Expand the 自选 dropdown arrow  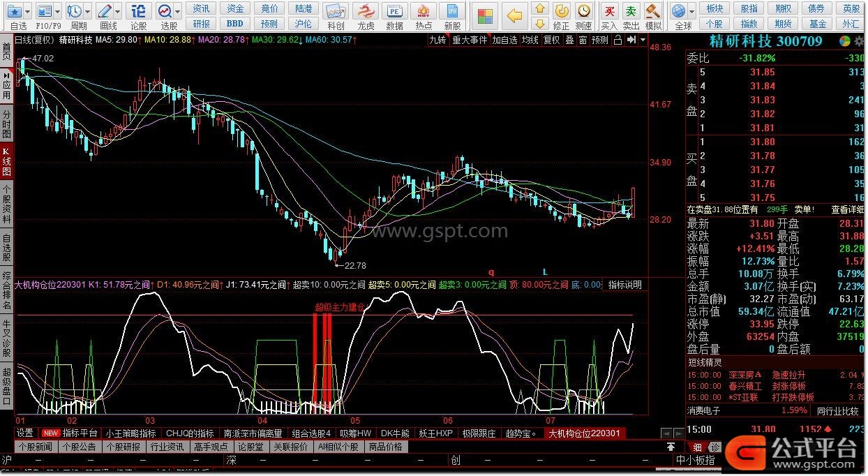pos(29,11)
